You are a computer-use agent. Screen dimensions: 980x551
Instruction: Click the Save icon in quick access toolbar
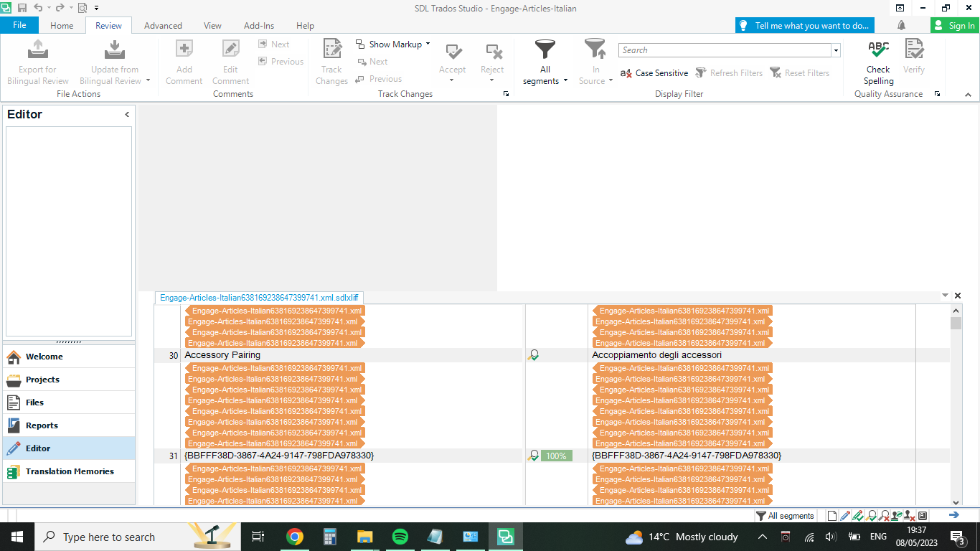click(22, 8)
